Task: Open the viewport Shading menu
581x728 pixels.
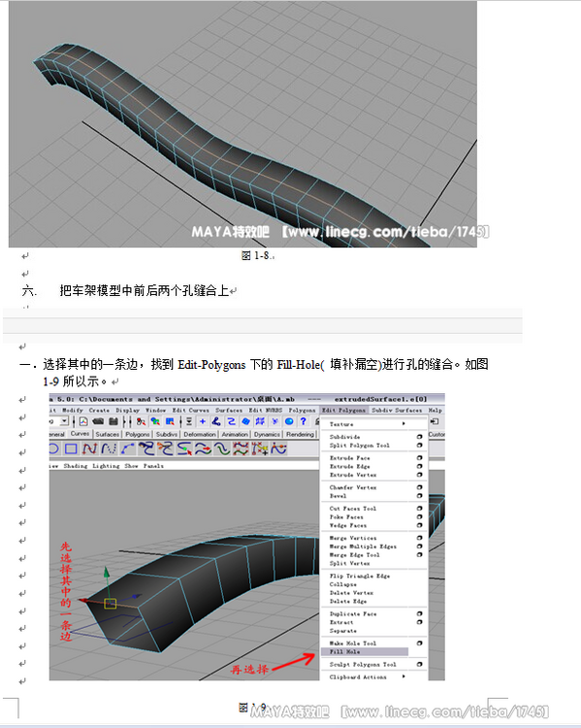Action: click(76, 466)
